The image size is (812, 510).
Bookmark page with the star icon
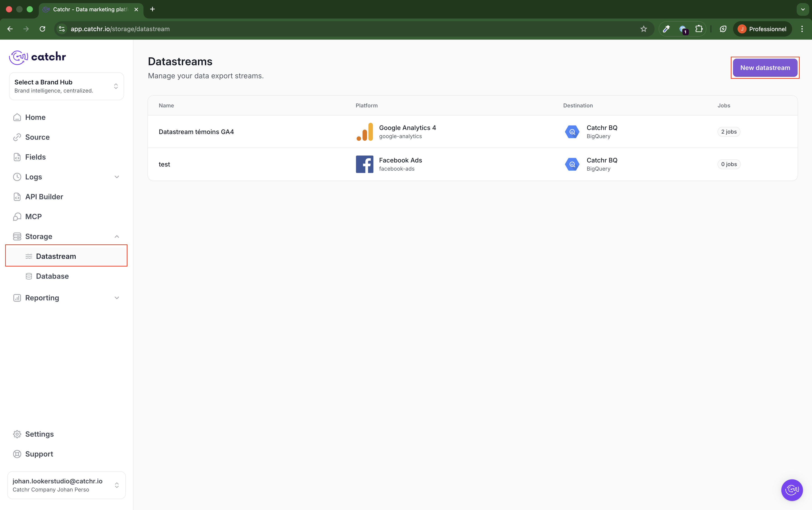[x=644, y=29]
